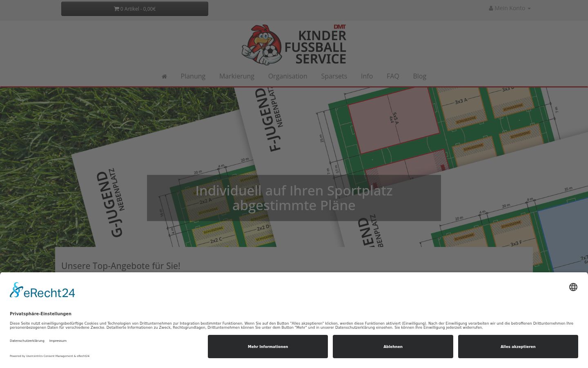Open the Planung menu item
This screenshot has height=368, width=588.
coord(193,76)
